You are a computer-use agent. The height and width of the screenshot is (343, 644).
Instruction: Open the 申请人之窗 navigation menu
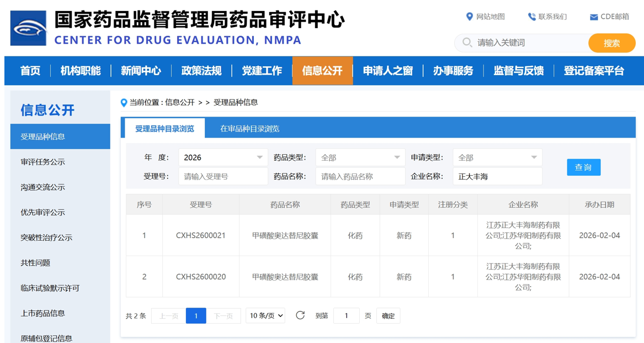(x=387, y=71)
